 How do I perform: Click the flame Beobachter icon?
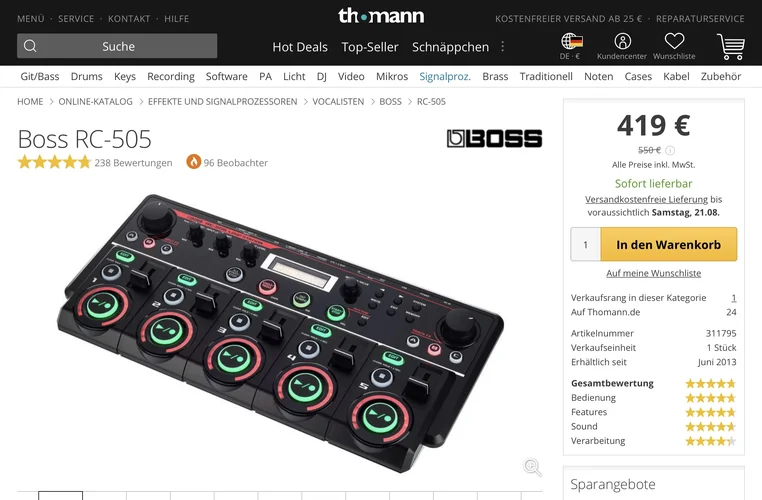coord(193,162)
